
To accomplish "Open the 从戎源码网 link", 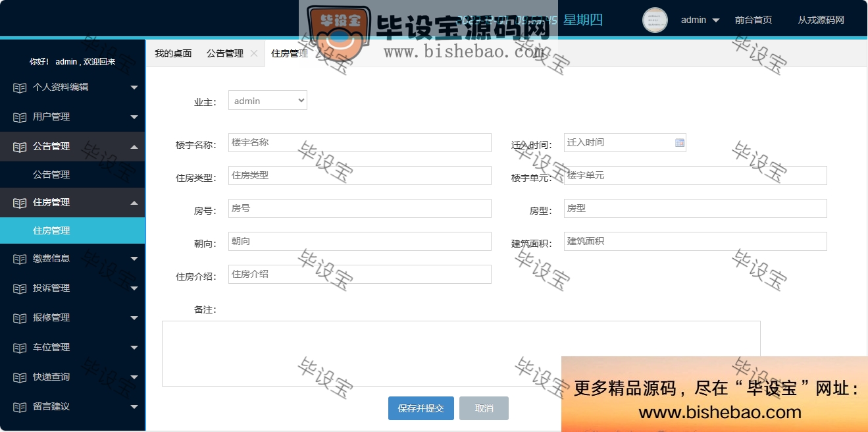I will pos(821,20).
